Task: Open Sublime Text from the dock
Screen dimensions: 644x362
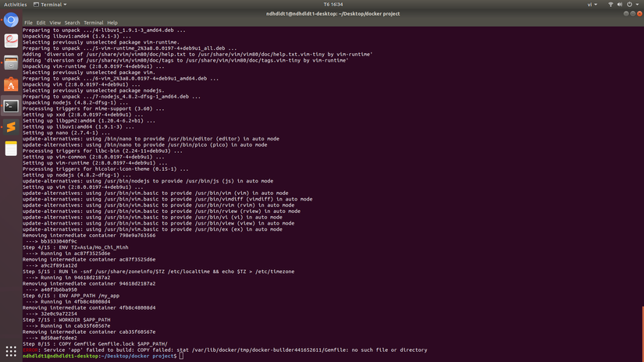Action: click(11, 127)
